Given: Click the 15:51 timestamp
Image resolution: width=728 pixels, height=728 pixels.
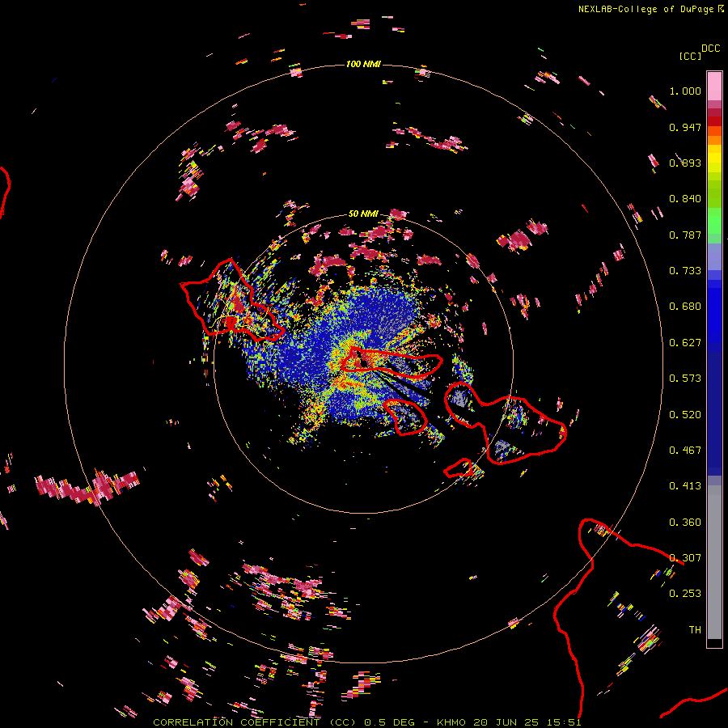Looking at the screenshot, I should [x=564, y=722].
